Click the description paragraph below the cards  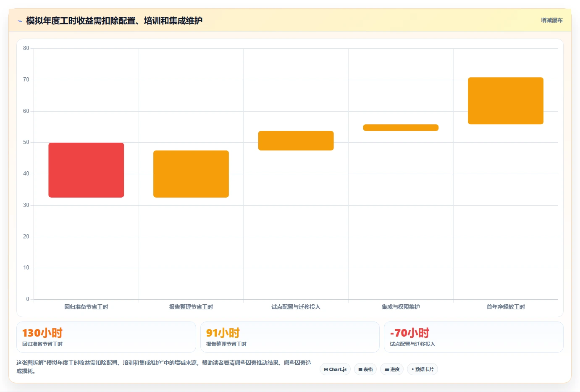[x=164, y=367]
